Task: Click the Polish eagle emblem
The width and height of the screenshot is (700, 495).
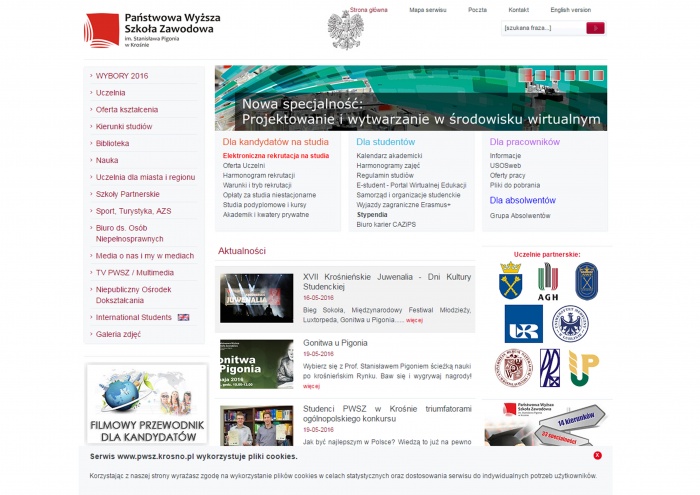Action: [345, 30]
